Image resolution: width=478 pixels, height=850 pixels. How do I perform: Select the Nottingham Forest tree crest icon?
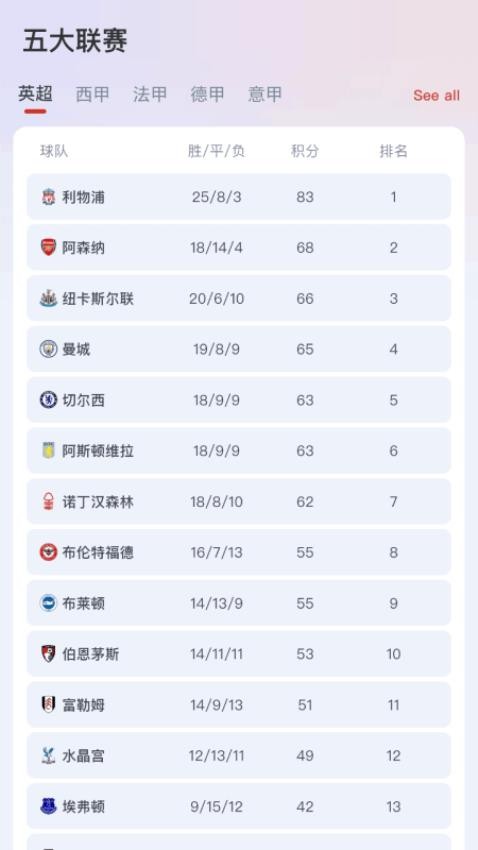(48, 501)
